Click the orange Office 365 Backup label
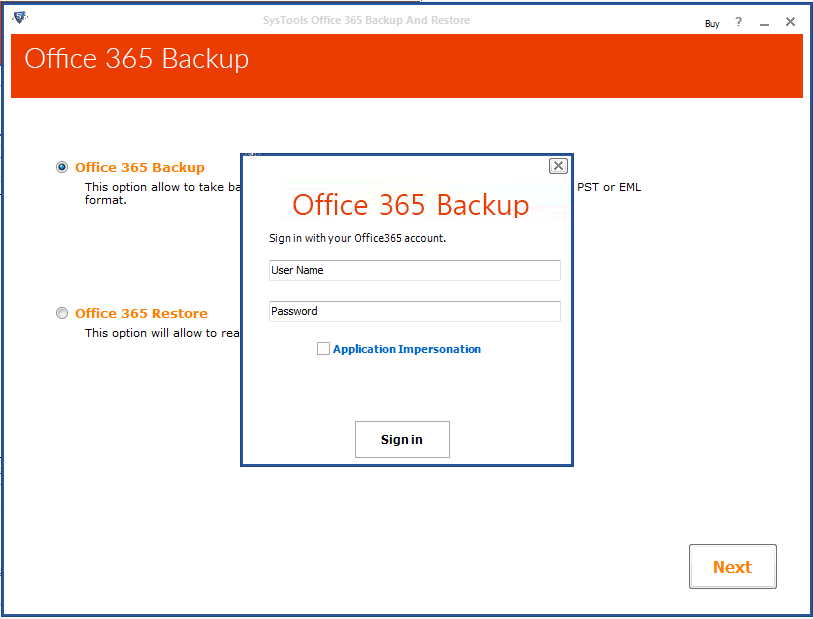 click(139, 167)
